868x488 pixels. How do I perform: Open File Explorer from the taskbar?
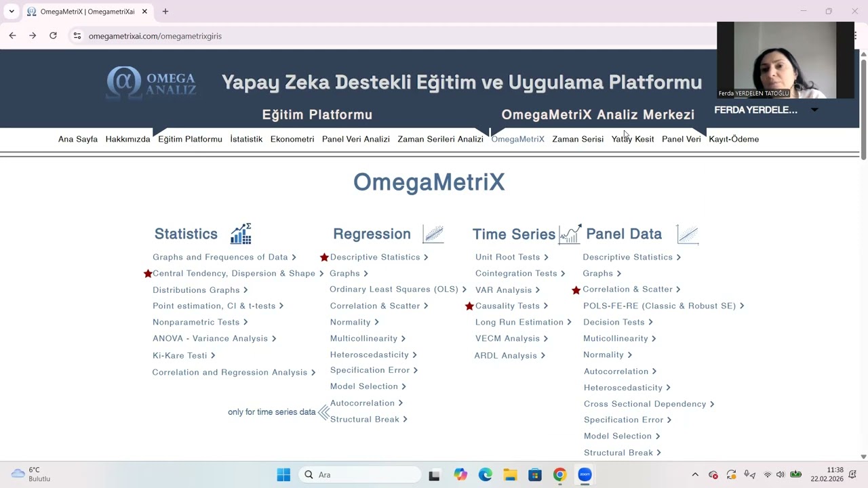510,474
